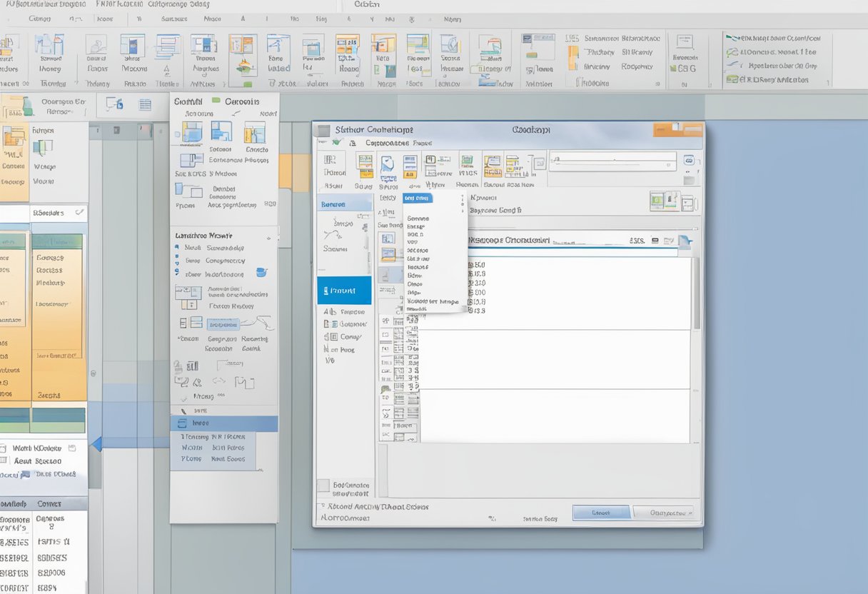868x594 pixels.
Task: Open the blue-headed dropdown list in the dialog
Action: point(417,198)
